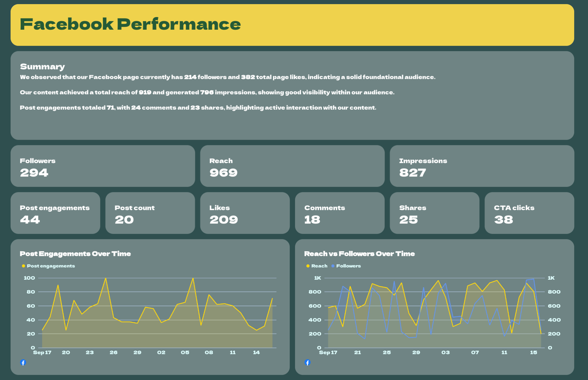Click the Sep 17 label on engagements chart
This screenshot has height=380, width=588.
pyautogui.click(x=42, y=352)
